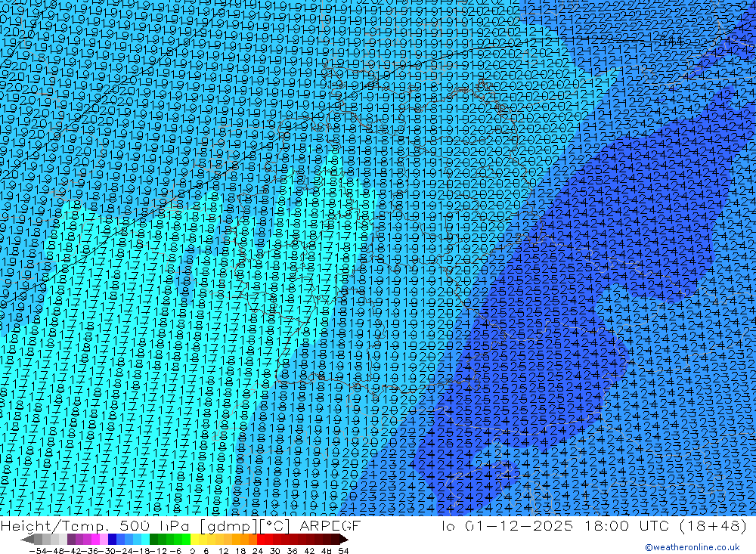Click the 01-12-2025 18:00 UTC date label
The width and height of the screenshot is (756, 554).
point(568,525)
